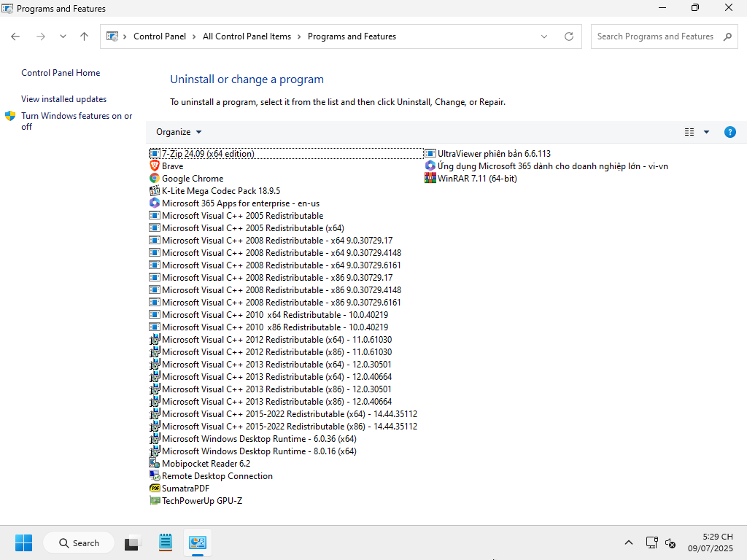Click in the Search Programs and Features box
This screenshot has width=747, height=560.
[x=654, y=36]
